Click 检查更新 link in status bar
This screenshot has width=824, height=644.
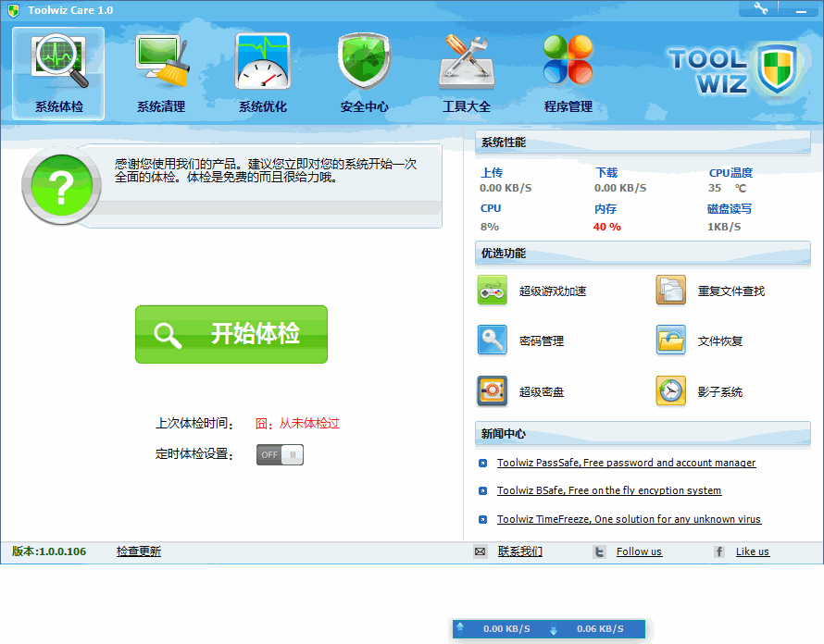(x=139, y=551)
